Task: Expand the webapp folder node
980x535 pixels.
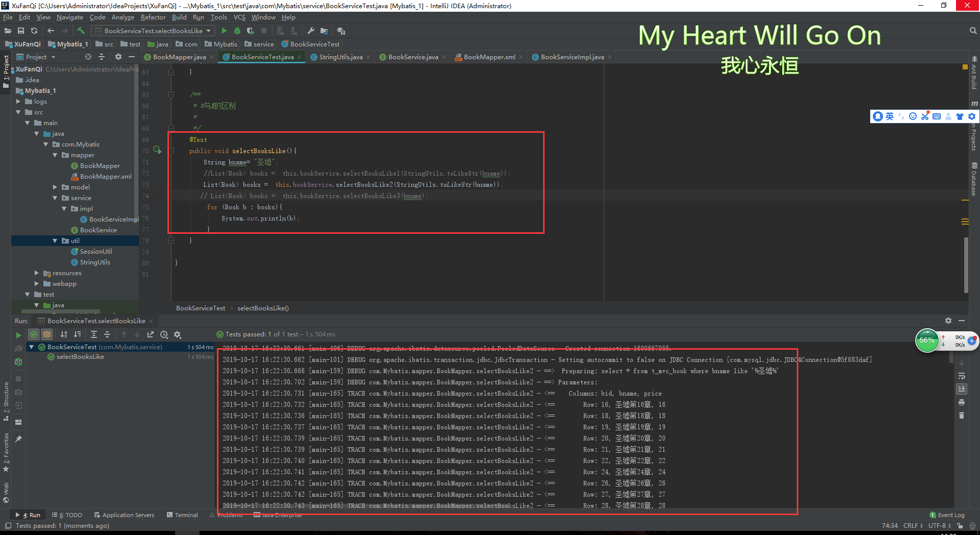Action: pyautogui.click(x=37, y=284)
